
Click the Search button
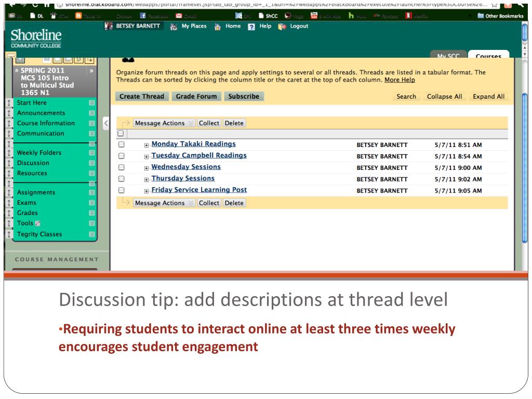point(406,96)
